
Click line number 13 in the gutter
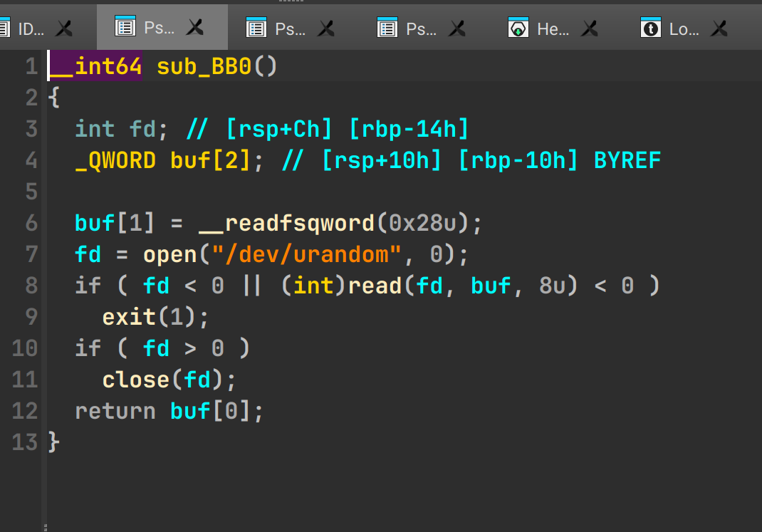(x=25, y=442)
